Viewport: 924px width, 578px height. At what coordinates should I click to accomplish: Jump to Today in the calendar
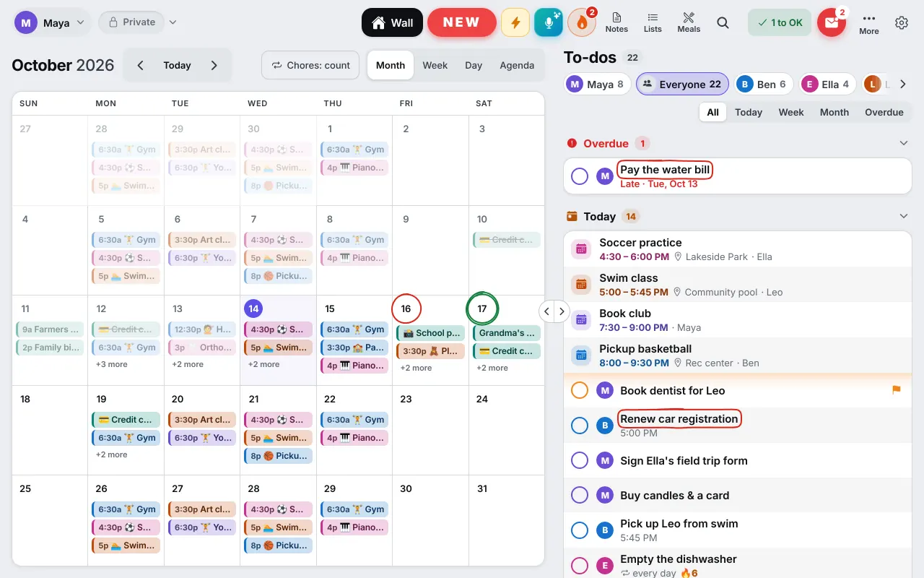[177, 65]
